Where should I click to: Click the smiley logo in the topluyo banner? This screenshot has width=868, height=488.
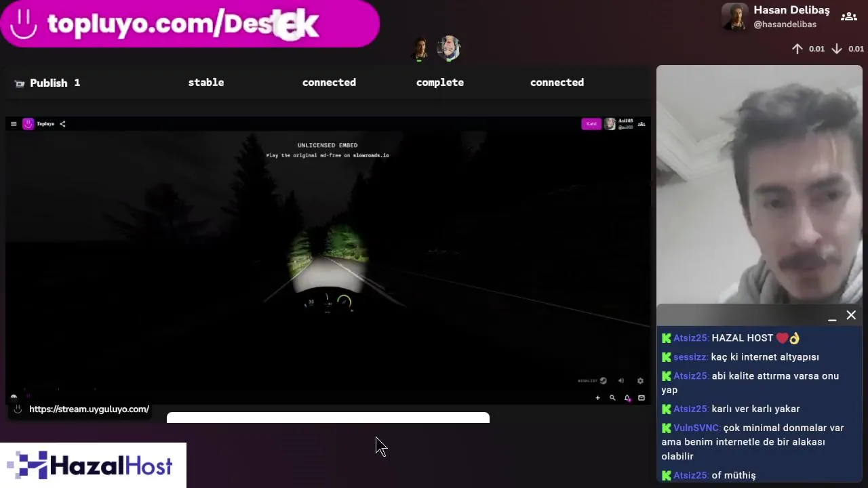click(x=24, y=24)
